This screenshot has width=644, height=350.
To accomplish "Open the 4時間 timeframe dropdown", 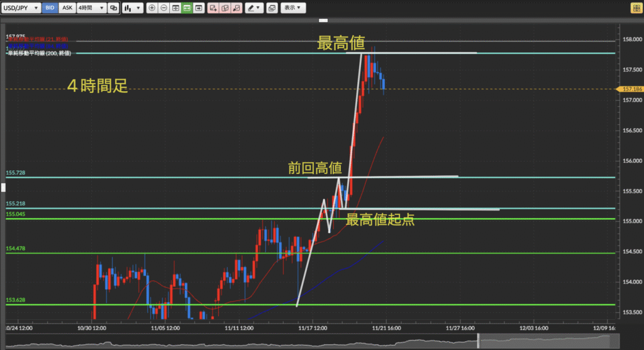I will tap(91, 8).
